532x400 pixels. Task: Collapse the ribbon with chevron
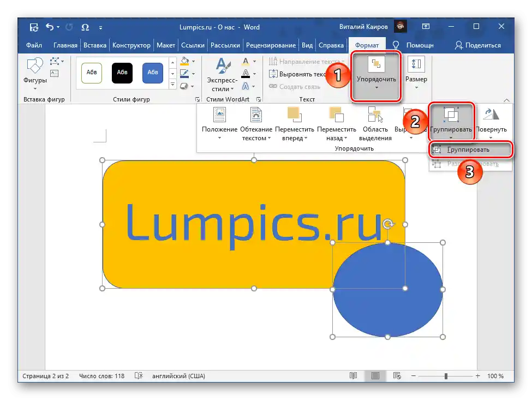(506, 100)
